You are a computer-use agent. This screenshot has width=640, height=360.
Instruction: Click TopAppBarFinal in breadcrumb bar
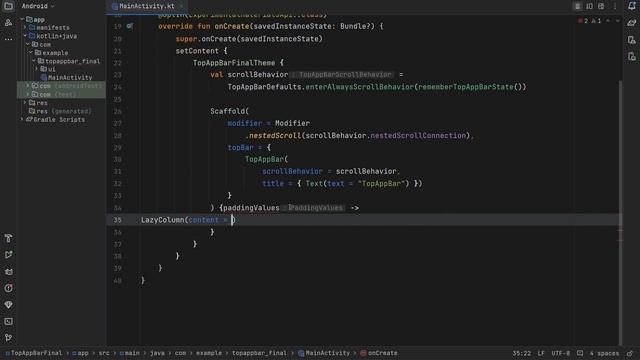33,353
